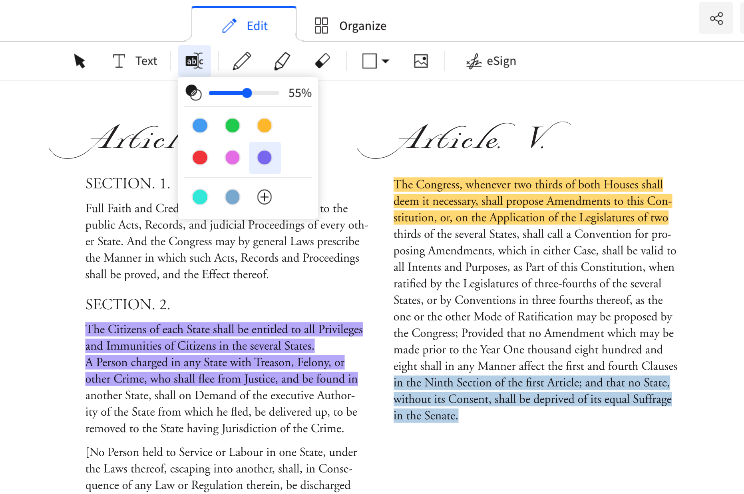Choose the orange highlight color
This screenshot has height=494, width=744.
[x=264, y=126]
